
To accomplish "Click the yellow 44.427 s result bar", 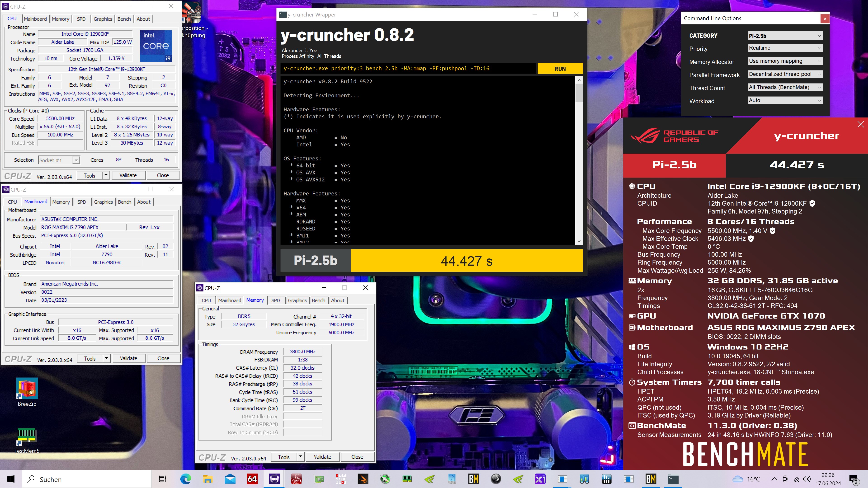I will point(467,261).
